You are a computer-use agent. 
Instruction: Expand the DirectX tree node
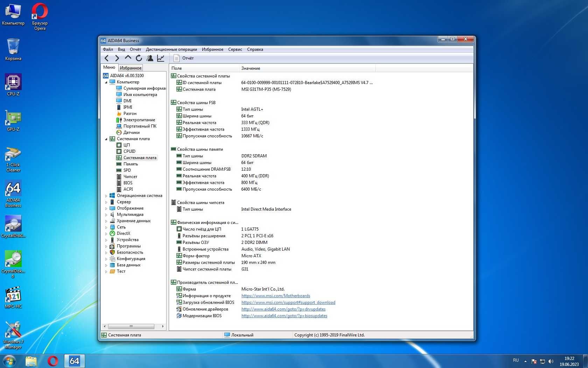[x=106, y=234]
